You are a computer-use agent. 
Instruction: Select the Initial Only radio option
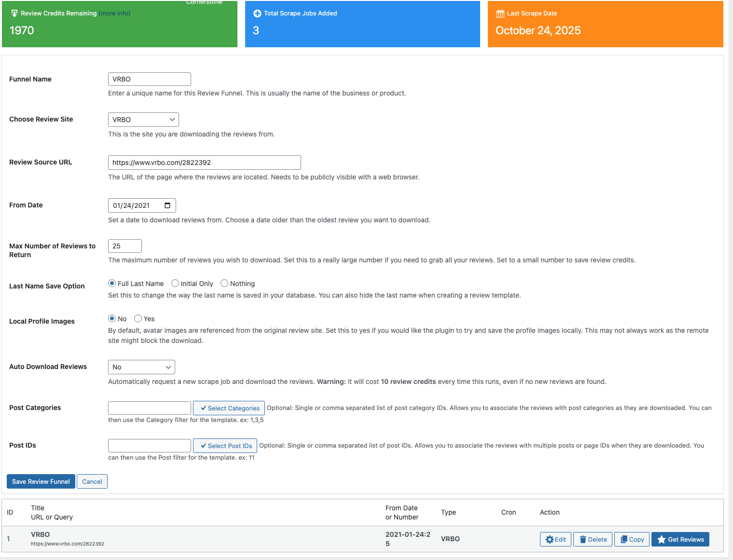tap(175, 284)
